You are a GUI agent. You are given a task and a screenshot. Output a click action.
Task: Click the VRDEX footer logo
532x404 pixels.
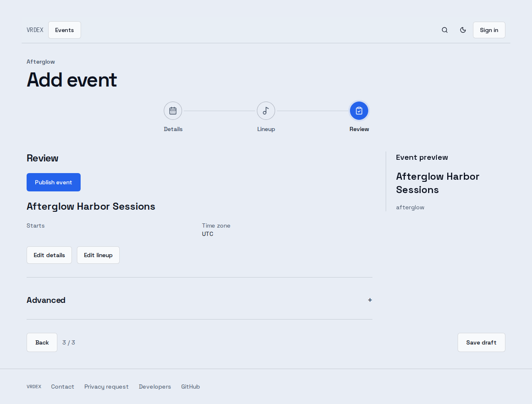tap(34, 387)
